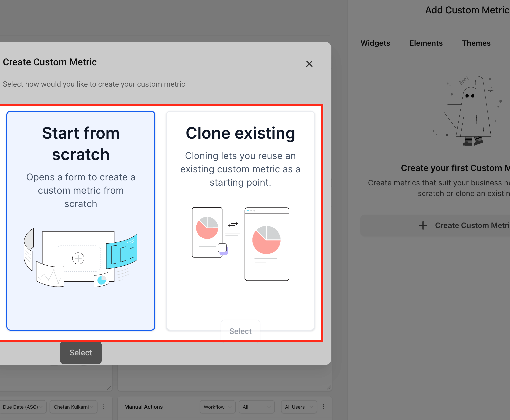Click the Start from scratch dashboard illustration
Screen dimensions: 510x420
coord(81,258)
